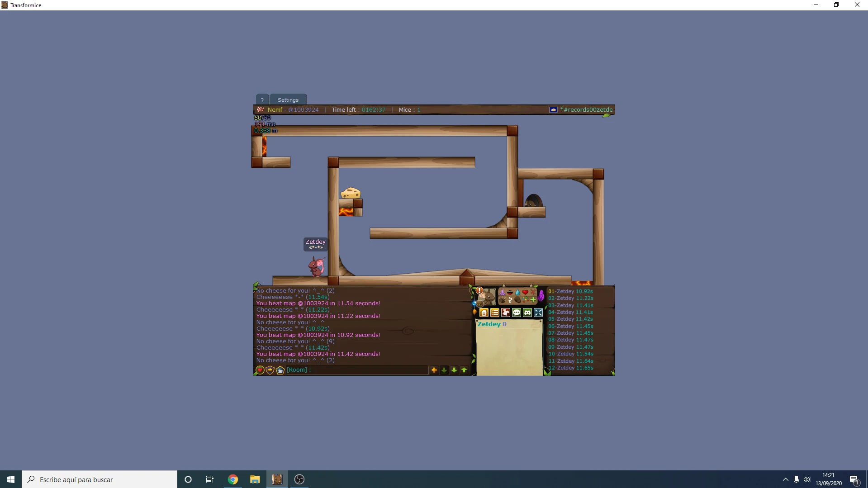This screenshot has height=488, width=868.
Task: Open the Settings tab
Action: tap(288, 99)
